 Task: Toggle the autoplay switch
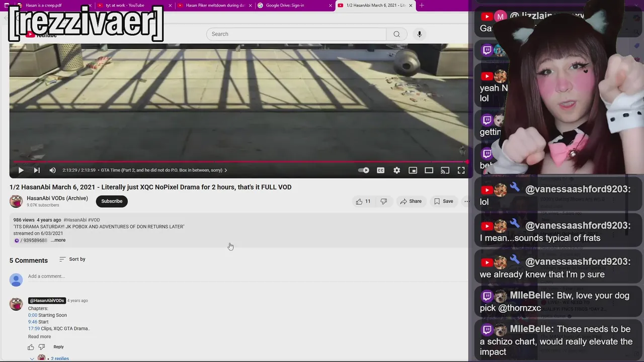(x=364, y=170)
